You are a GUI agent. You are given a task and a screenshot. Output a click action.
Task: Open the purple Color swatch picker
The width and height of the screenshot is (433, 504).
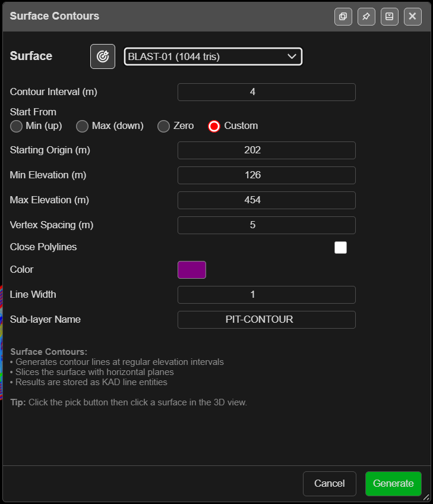click(x=192, y=270)
